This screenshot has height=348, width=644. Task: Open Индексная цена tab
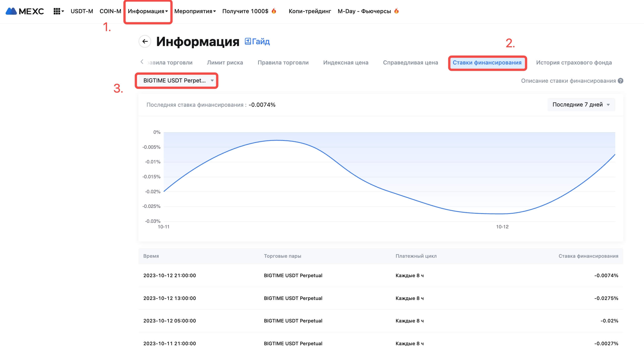coord(345,62)
